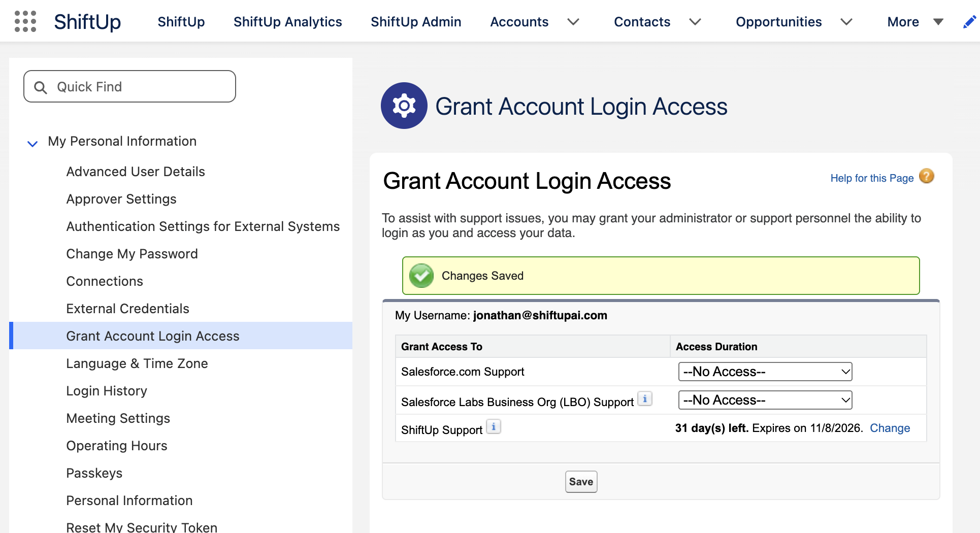Open Salesforce.com Support access duration dropdown

tap(765, 372)
